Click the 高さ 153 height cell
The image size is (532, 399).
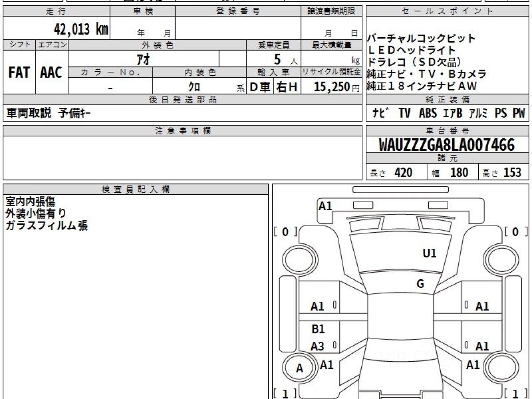tap(504, 172)
